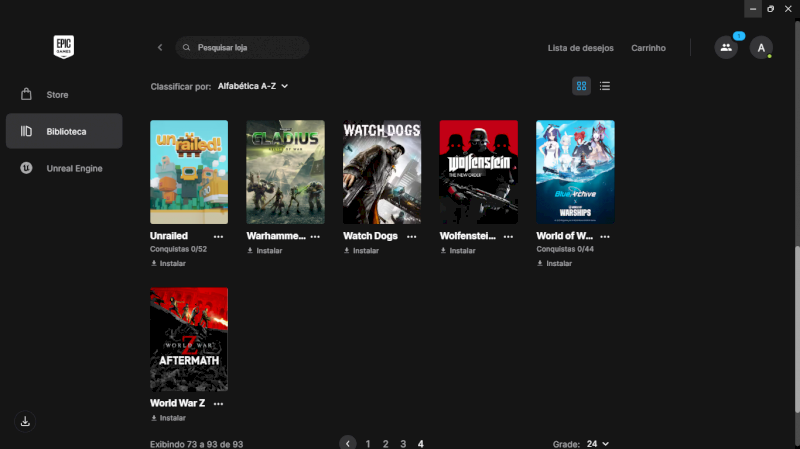Click the Epic Games logo
The image size is (800, 449).
click(65, 47)
